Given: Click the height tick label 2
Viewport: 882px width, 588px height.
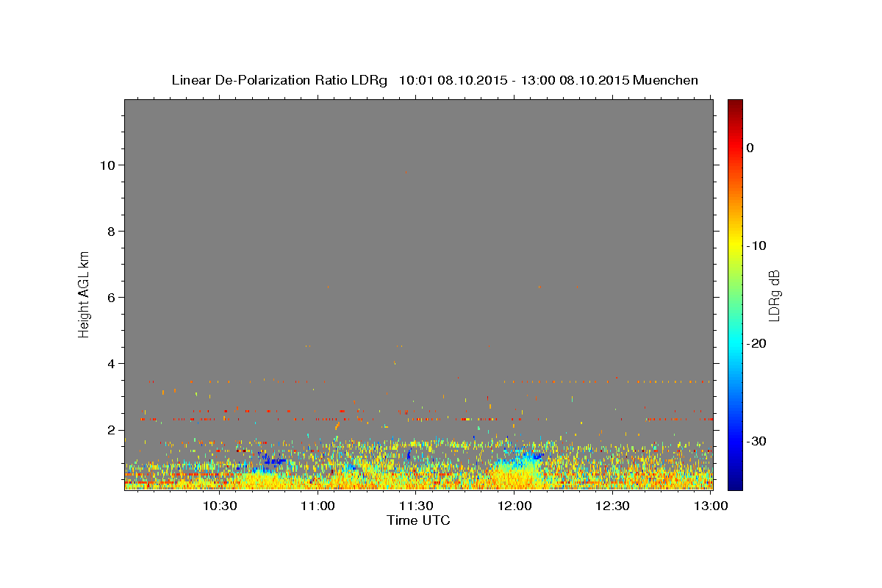Looking at the screenshot, I should click(112, 430).
